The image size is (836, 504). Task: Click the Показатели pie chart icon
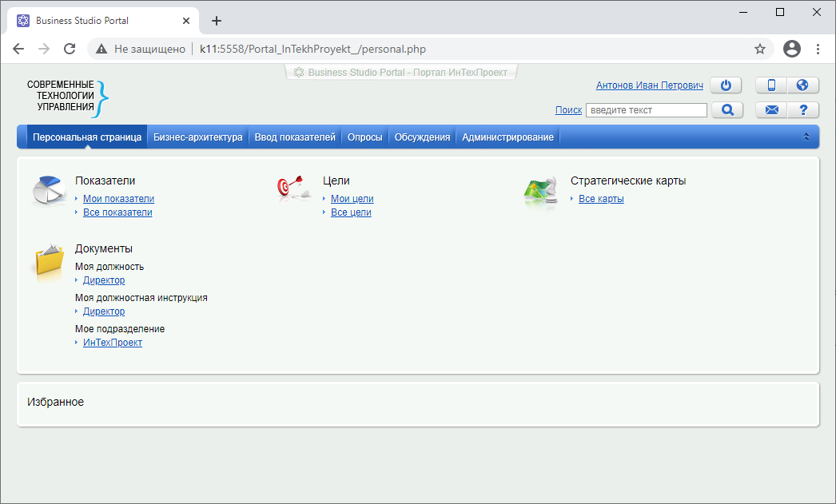coord(50,192)
